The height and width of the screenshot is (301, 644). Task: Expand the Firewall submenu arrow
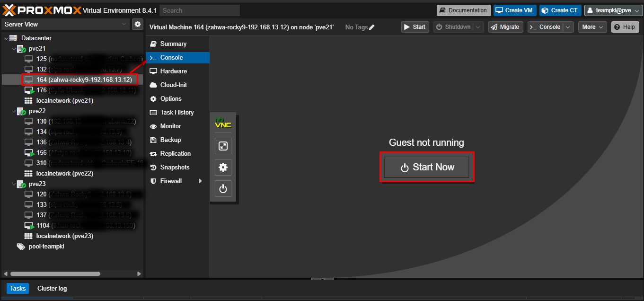(x=200, y=181)
